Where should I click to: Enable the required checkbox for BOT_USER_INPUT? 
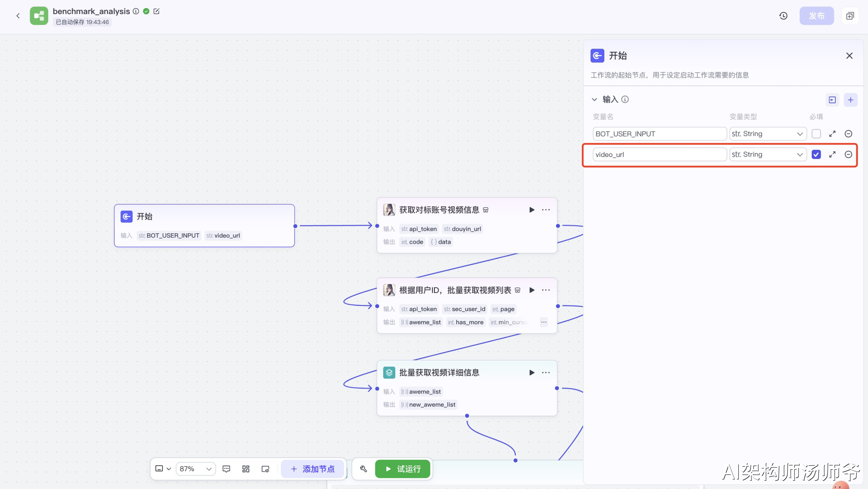coord(816,134)
